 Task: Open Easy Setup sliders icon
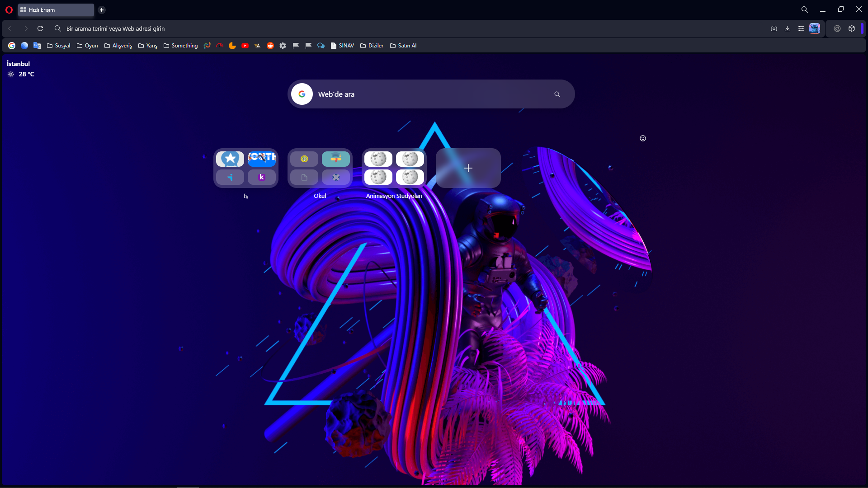click(801, 28)
